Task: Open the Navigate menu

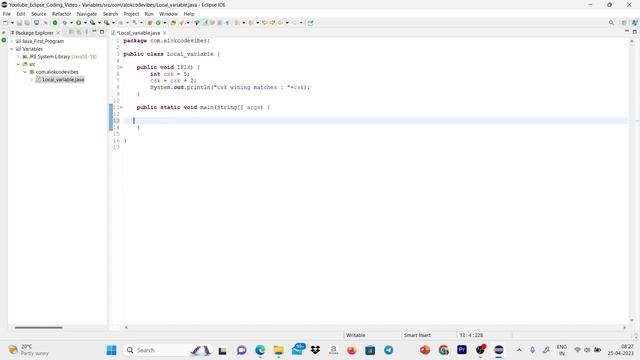Action: [87, 14]
